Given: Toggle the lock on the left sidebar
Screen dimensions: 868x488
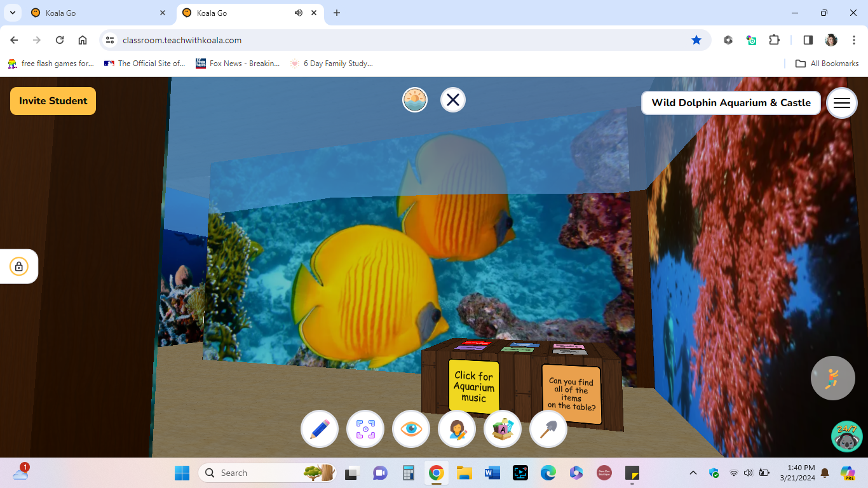Looking at the screenshot, I should 18,266.
